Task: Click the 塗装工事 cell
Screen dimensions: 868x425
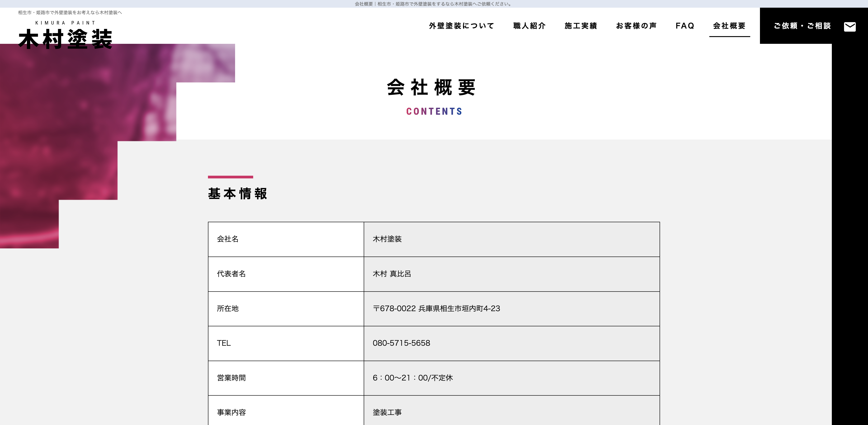Action: [512, 411]
